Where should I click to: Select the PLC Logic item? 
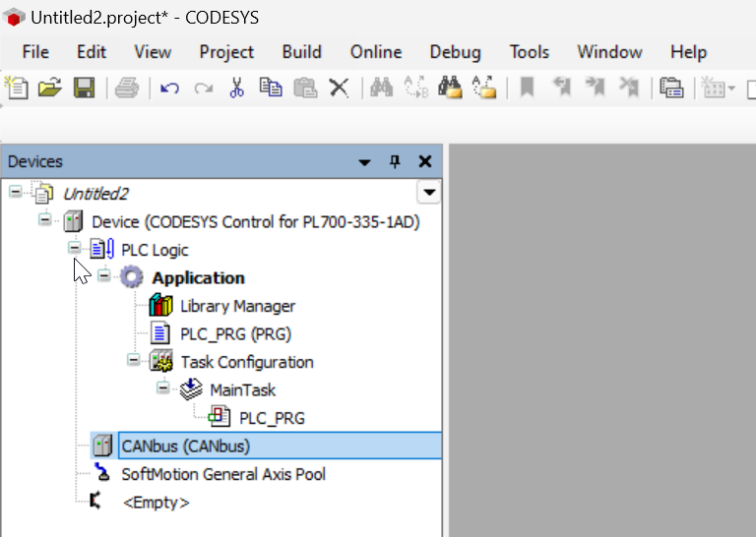(155, 250)
